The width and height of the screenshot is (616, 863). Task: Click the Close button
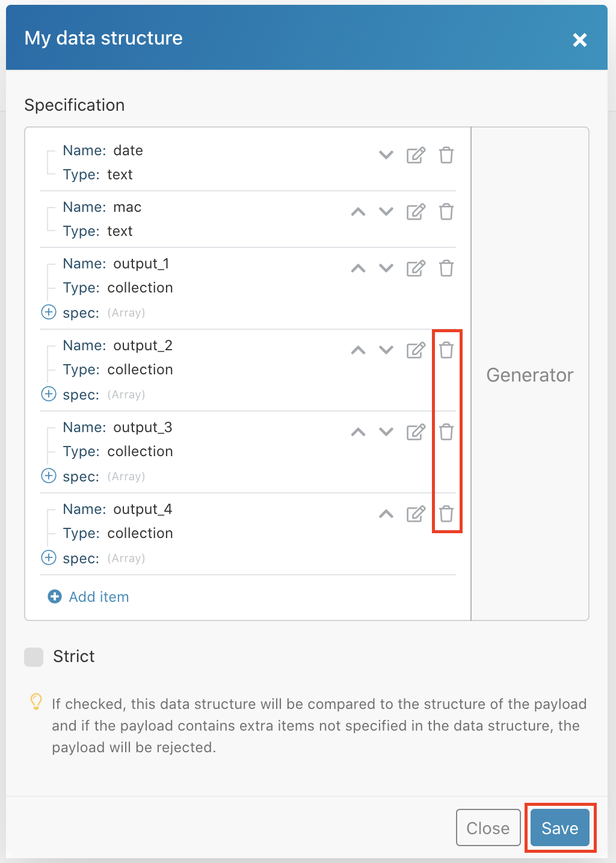pyautogui.click(x=488, y=828)
